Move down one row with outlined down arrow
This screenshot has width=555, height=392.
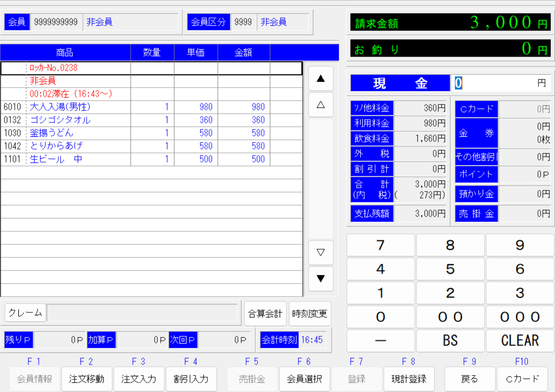321,253
